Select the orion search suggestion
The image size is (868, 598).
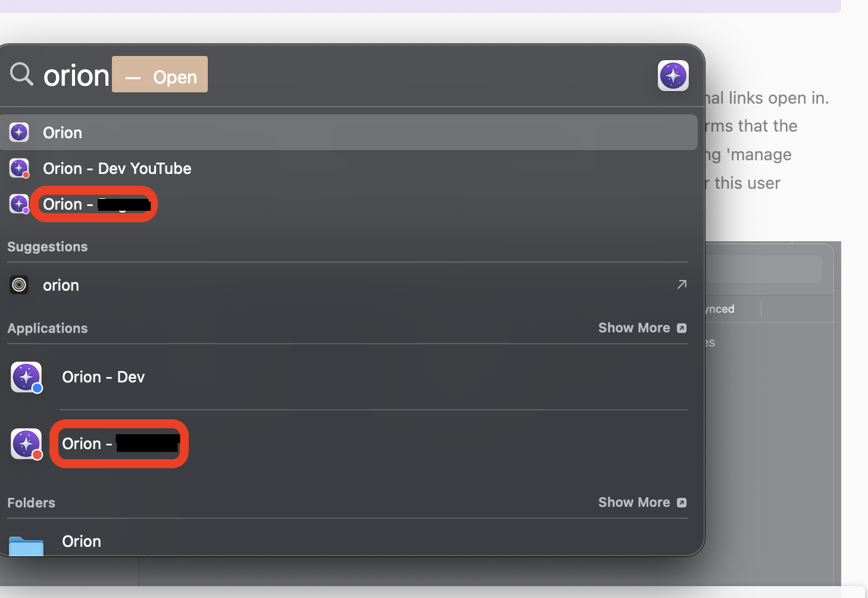(61, 285)
